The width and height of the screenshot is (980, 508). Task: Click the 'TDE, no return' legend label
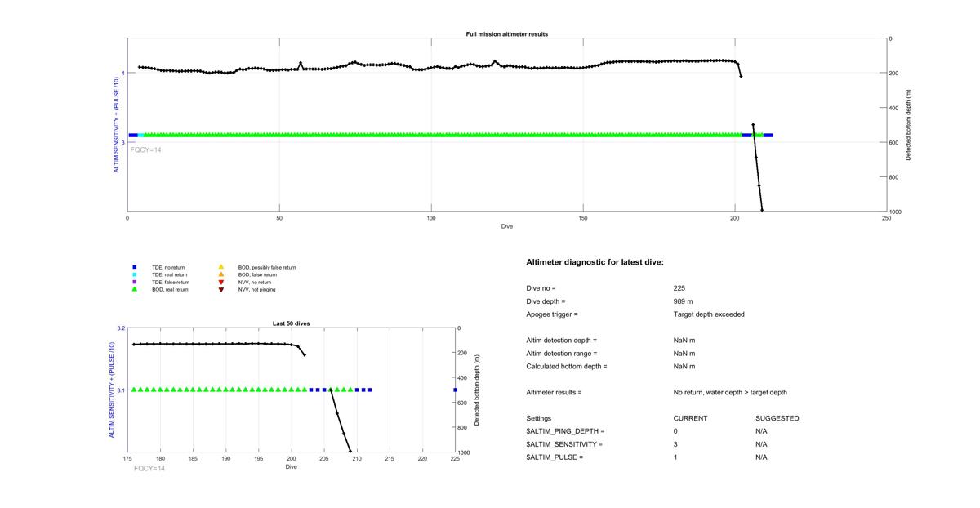click(x=167, y=267)
